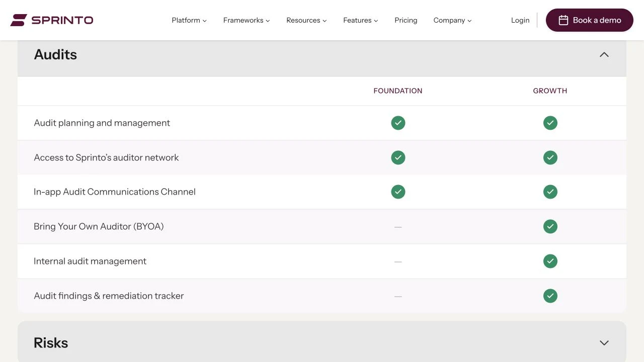Click Foundation checkmark for In-app Audit Communications Channel
This screenshot has width=644, height=362.
coord(398,192)
